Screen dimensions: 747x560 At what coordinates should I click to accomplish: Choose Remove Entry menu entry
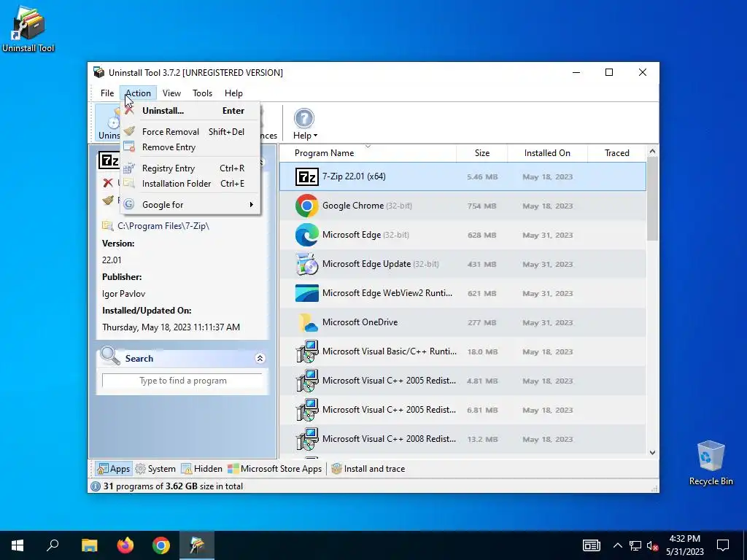(x=190, y=147)
